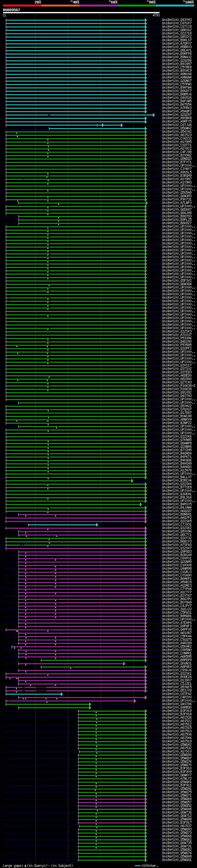This screenshot has height=868, width=197.
Task: Click the green ~80% identity legend bar
Action: (137, 6)
